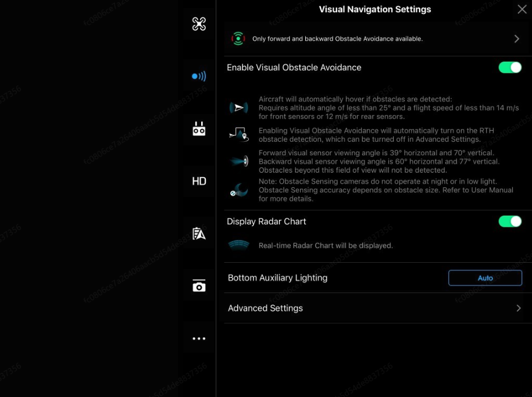Click the RTH obstacle detection icon

point(240,135)
